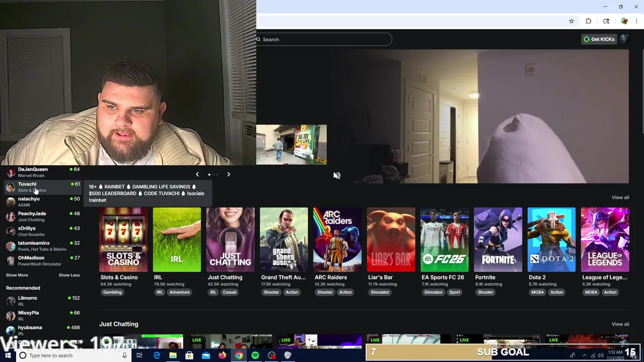The height and width of the screenshot is (362, 644).
Task: Click the taskbar search box
Action: [73, 355]
